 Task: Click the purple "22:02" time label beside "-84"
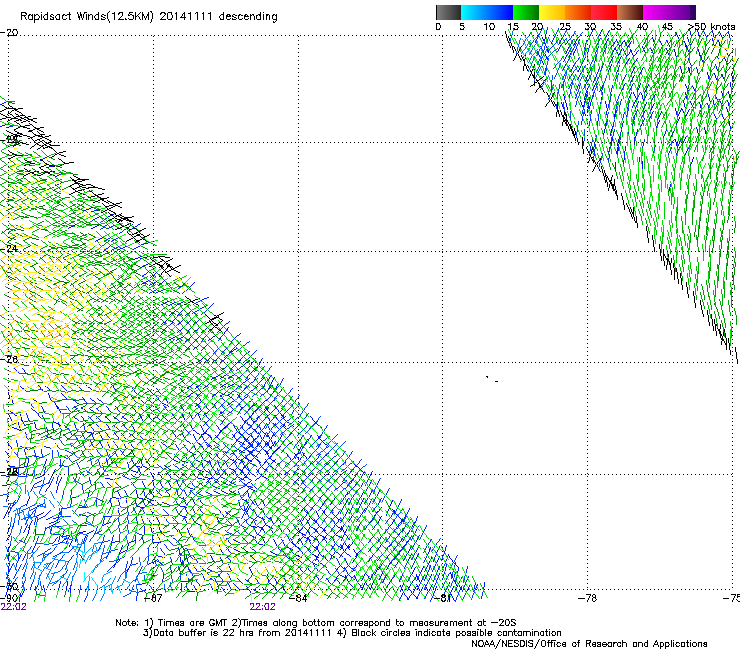coord(262,607)
